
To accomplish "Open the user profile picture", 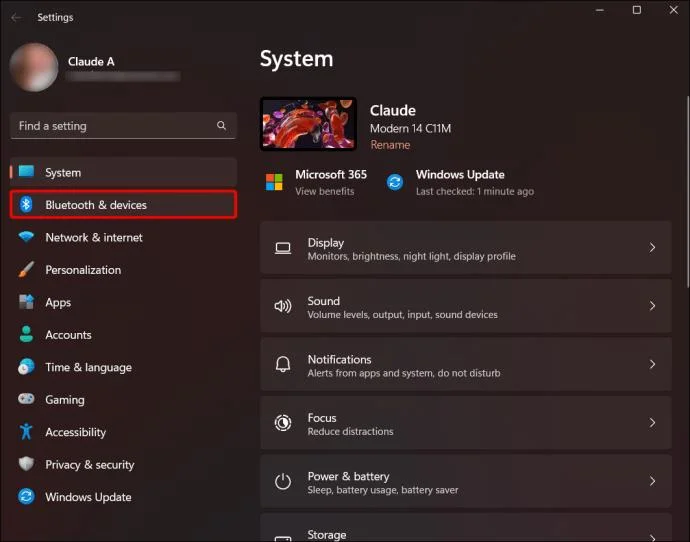I will tap(34, 67).
